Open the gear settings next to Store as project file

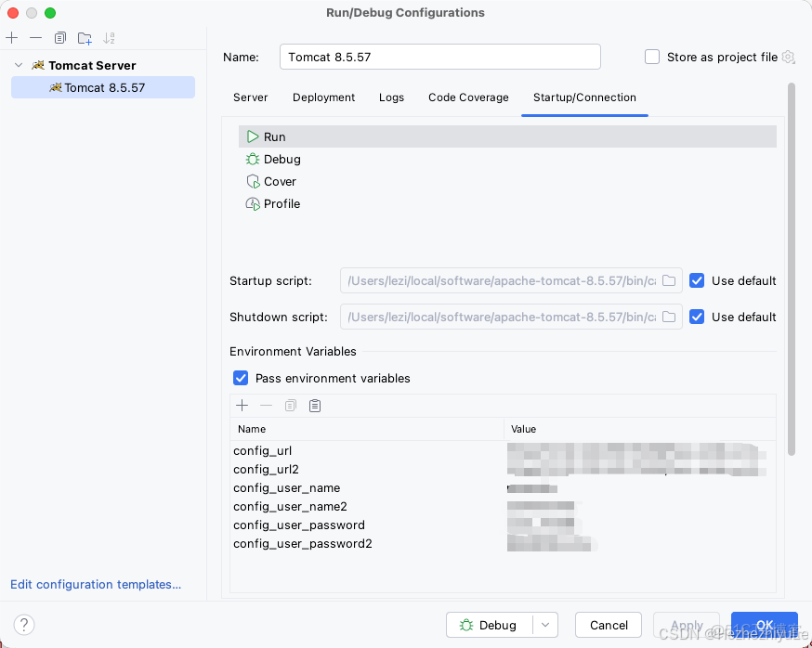click(789, 57)
